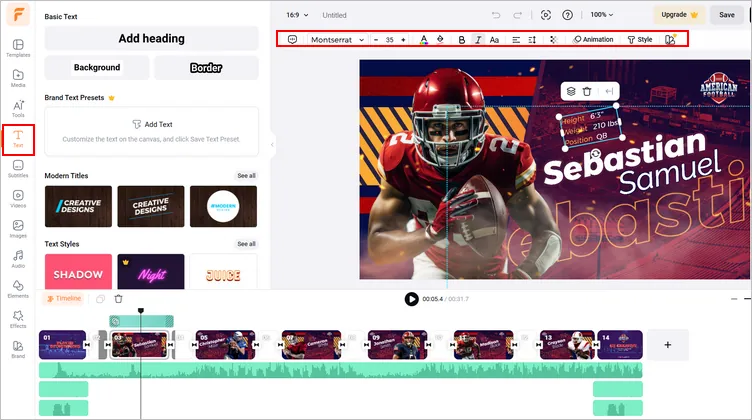The height and width of the screenshot is (420, 752).
Task: Click the Upgrade button
Action: [x=680, y=15]
